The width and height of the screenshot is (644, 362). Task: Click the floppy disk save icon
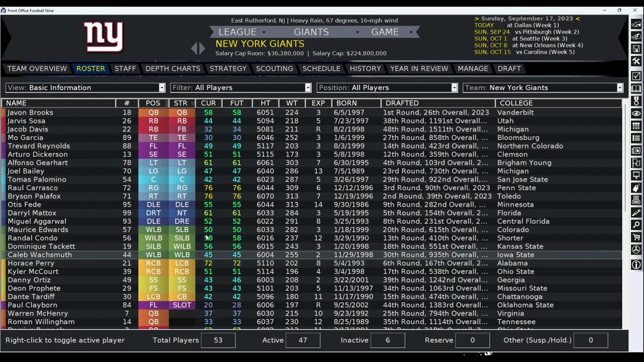(x=636, y=49)
